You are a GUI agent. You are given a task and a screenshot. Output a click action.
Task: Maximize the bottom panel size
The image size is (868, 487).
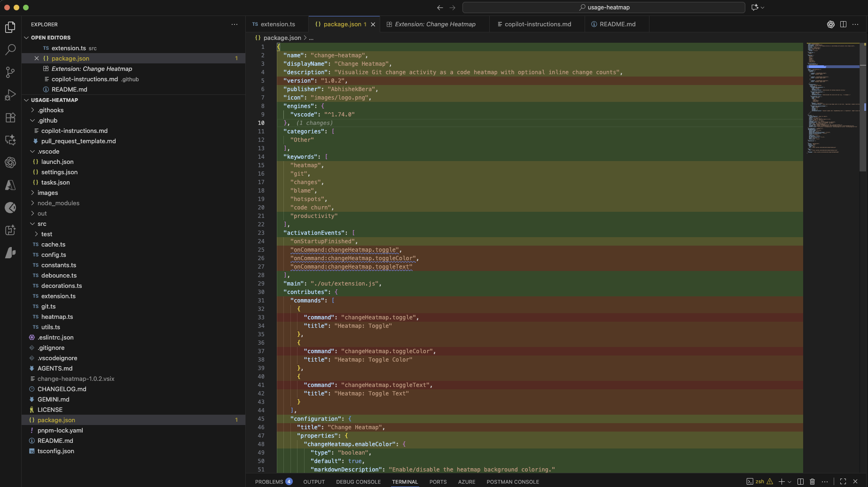point(843,482)
